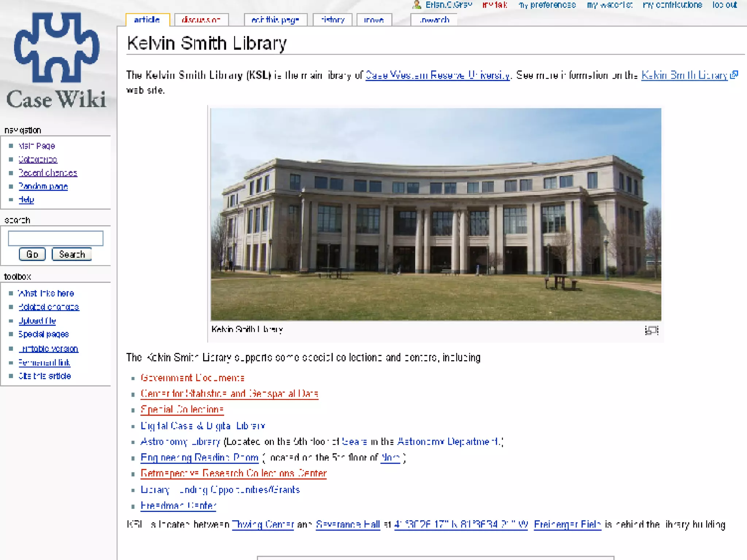
Task: Click the Upload file toolbox link
Action: point(37,321)
